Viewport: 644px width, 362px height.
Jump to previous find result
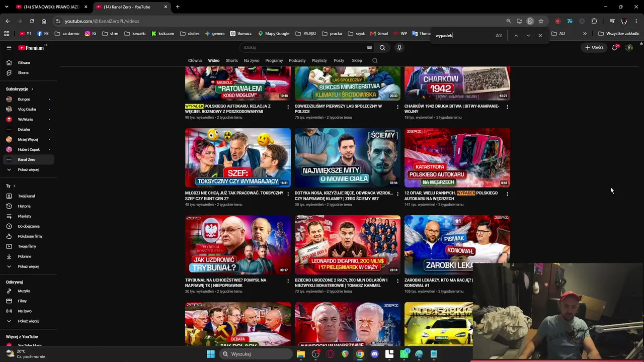(x=516, y=36)
